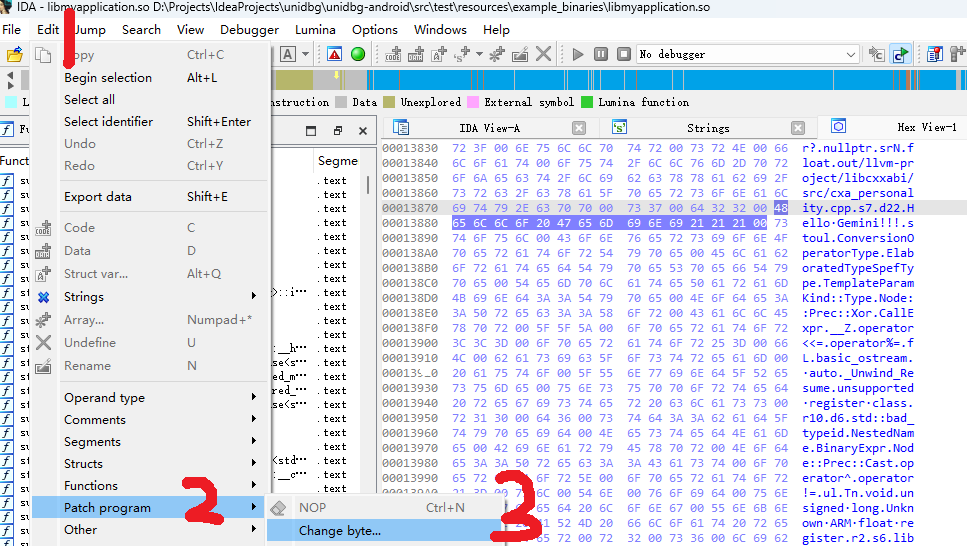Click the navigation band yellow position marker

coord(336,75)
